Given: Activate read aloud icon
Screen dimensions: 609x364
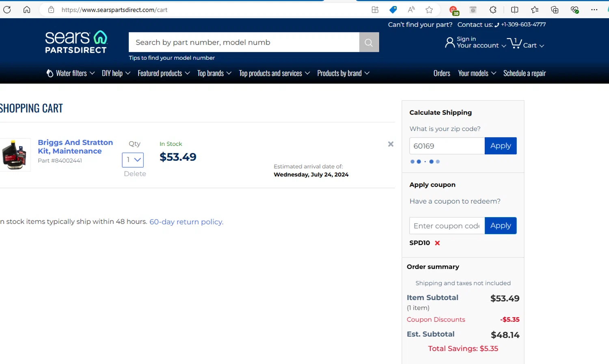Looking at the screenshot, I should click(x=411, y=10).
